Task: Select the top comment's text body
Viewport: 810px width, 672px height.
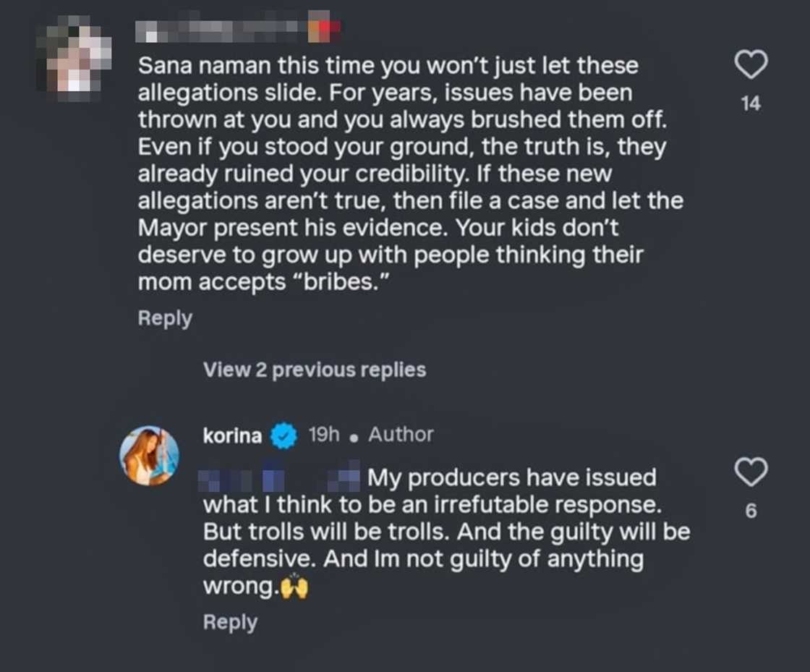Action: pos(405,174)
